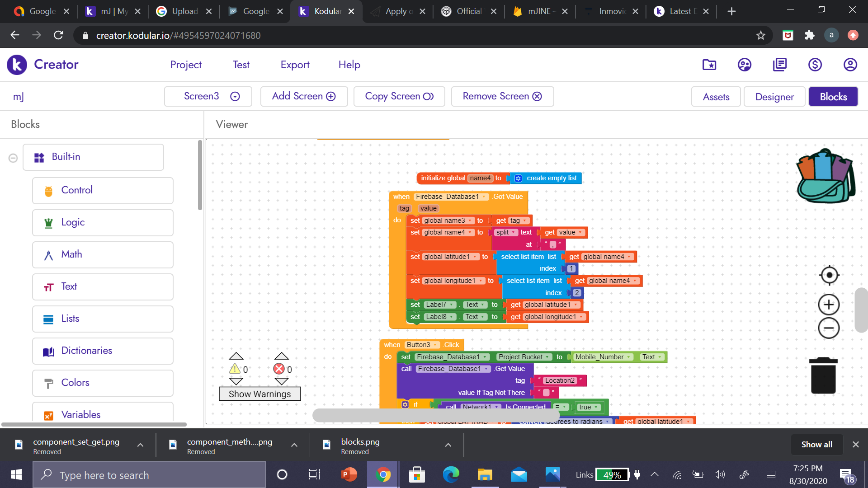868x488 pixels.
Task: Expand the Screen3 screen selector
Action: click(208, 96)
